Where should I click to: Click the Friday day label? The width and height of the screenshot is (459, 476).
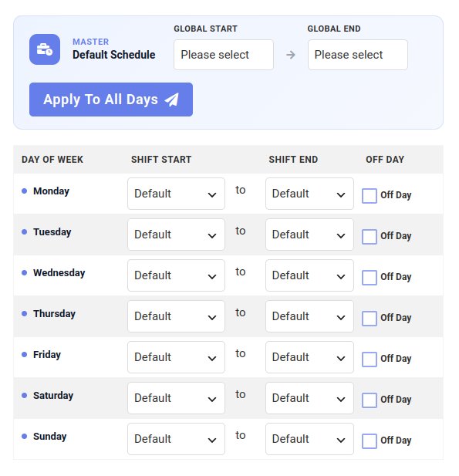[47, 355]
